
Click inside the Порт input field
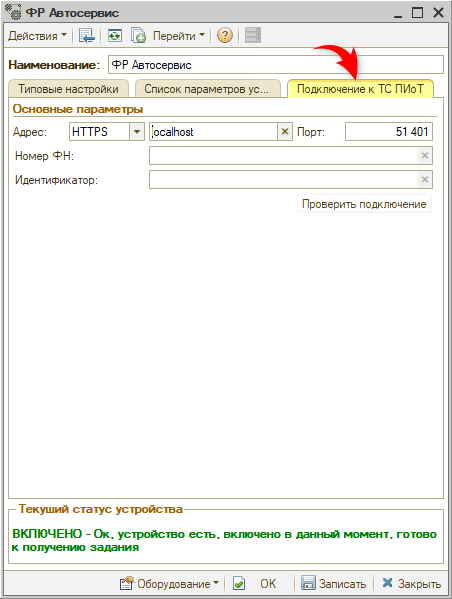[389, 132]
